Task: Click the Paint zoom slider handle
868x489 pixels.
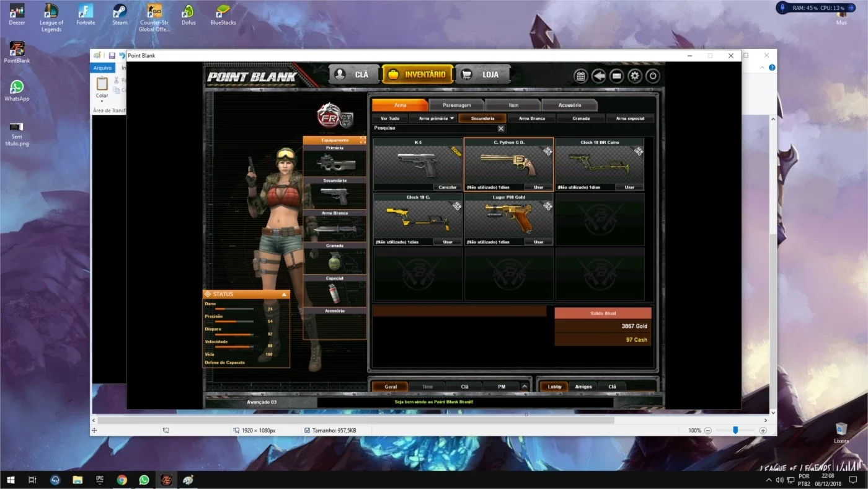Action: [x=735, y=430]
